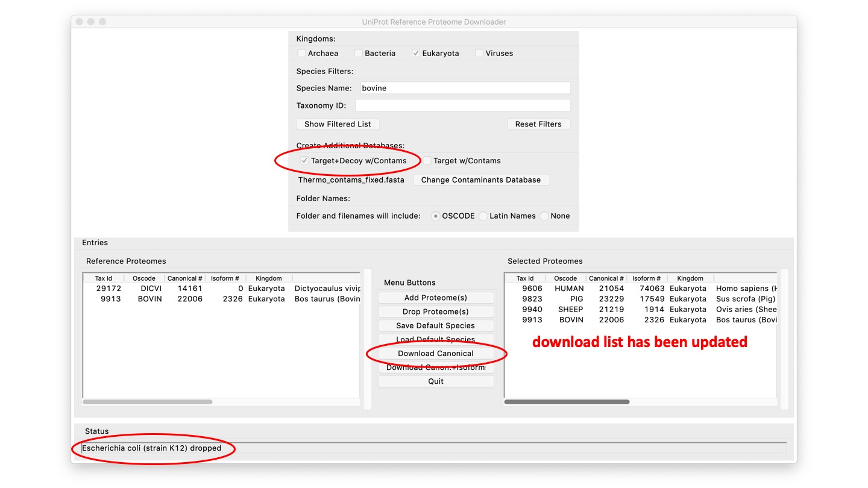
Task: Select BOVIN row in Selected Proteomes list
Action: (641, 320)
